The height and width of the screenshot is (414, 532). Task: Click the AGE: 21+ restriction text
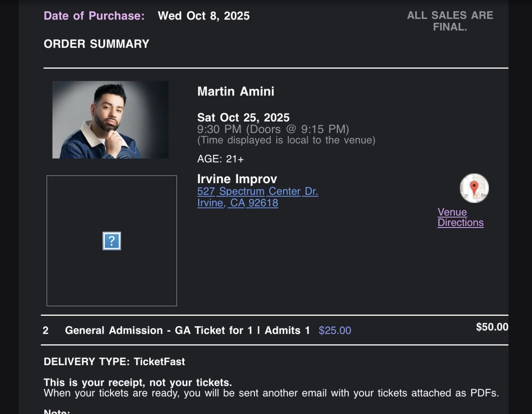220,159
